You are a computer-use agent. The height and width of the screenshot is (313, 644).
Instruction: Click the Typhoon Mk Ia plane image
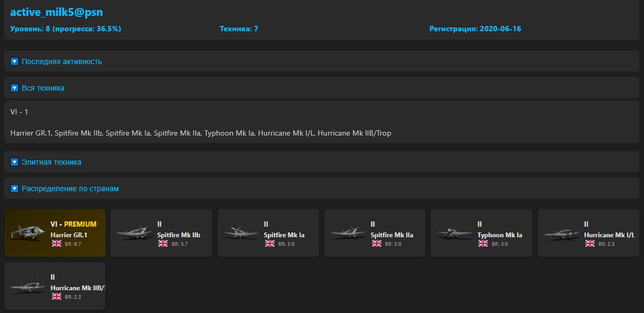(x=454, y=233)
